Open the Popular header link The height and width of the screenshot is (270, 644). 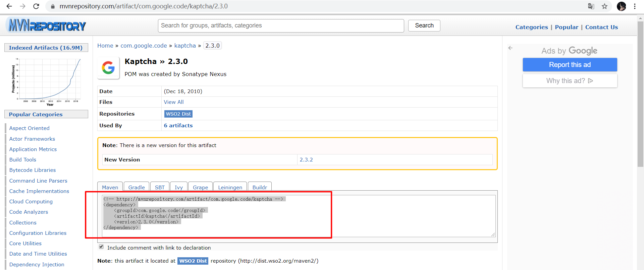click(x=567, y=27)
